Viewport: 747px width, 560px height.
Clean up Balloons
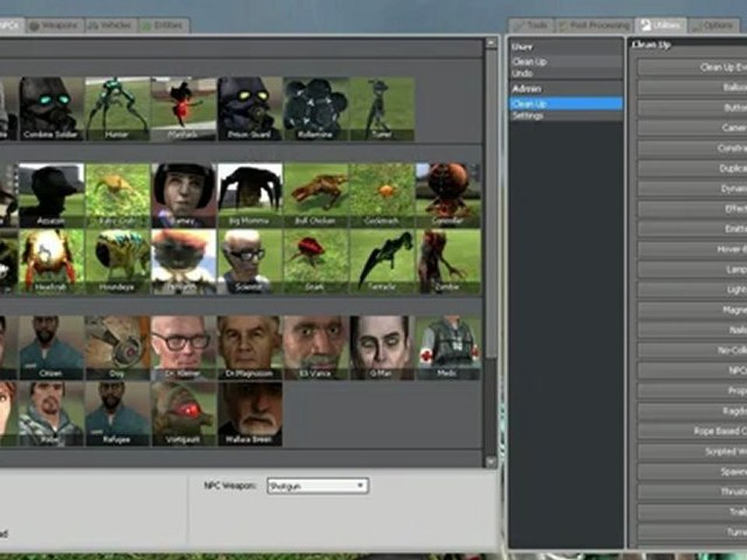pyautogui.click(x=693, y=88)
